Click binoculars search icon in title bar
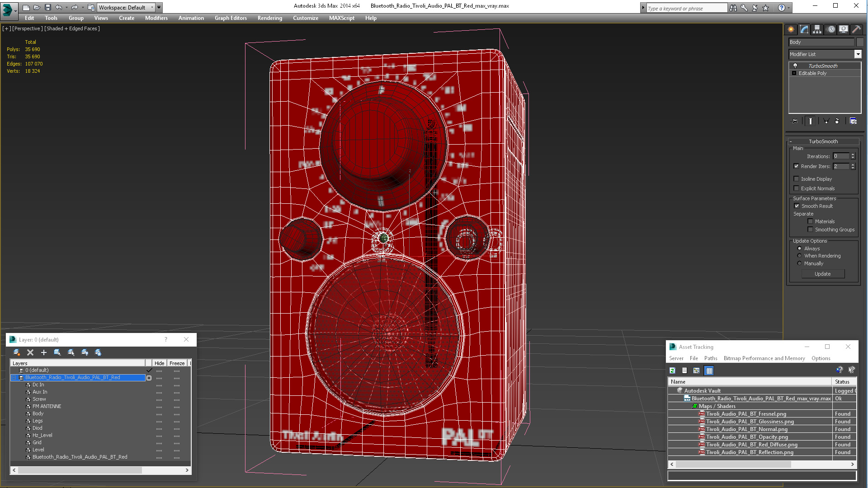Viewport: 868px width, 488px height. [733, 8]
